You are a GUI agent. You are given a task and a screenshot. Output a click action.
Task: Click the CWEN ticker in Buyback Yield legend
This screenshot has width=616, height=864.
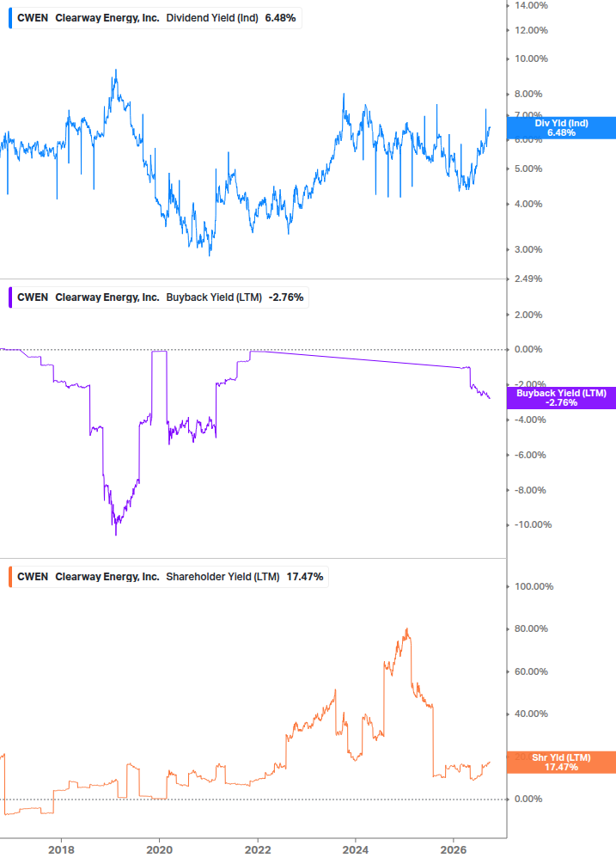click(33, 297)
